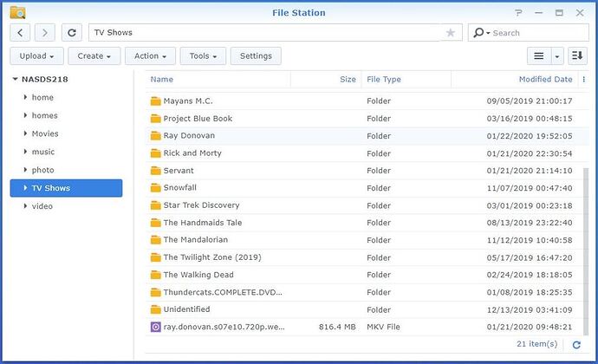598x364 pixels.
Task: Click the MKV File type cell
Action: click(383, 327)
